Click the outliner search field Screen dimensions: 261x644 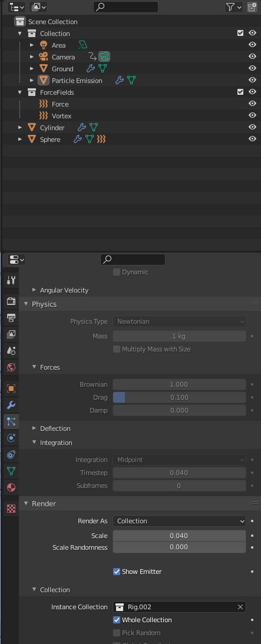click(125, 7)
